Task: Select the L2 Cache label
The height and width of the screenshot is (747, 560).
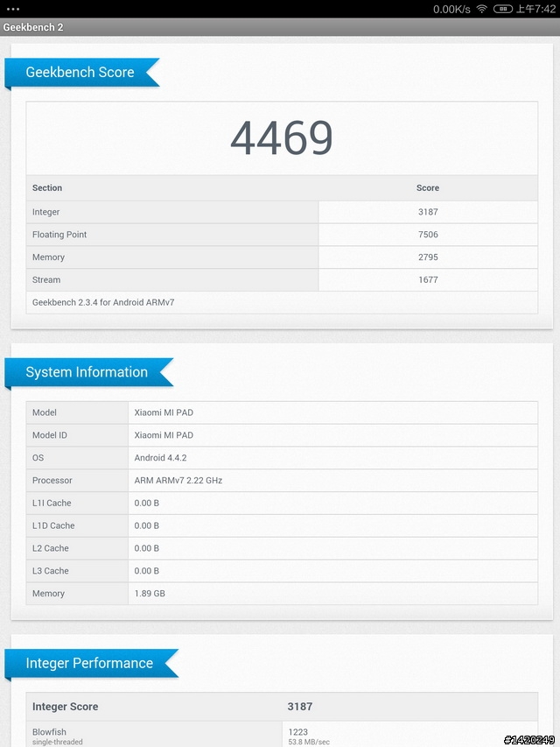Action: coord(51,548)
